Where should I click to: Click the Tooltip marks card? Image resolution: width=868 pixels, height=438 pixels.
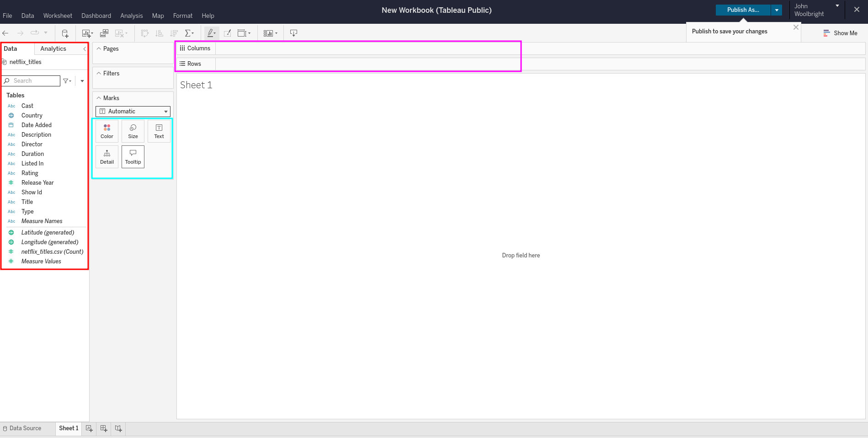pyautogui.click(x=133, y=157)
